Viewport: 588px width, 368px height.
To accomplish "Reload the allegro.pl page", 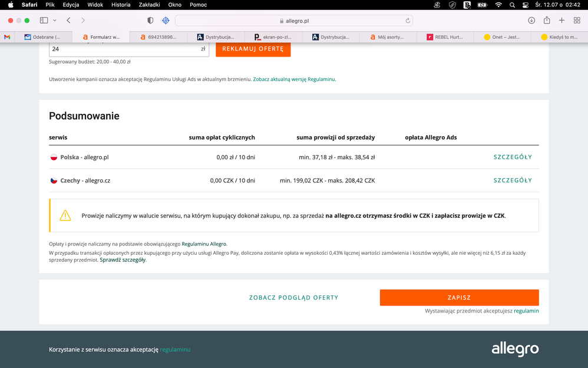I will [408, 21].
